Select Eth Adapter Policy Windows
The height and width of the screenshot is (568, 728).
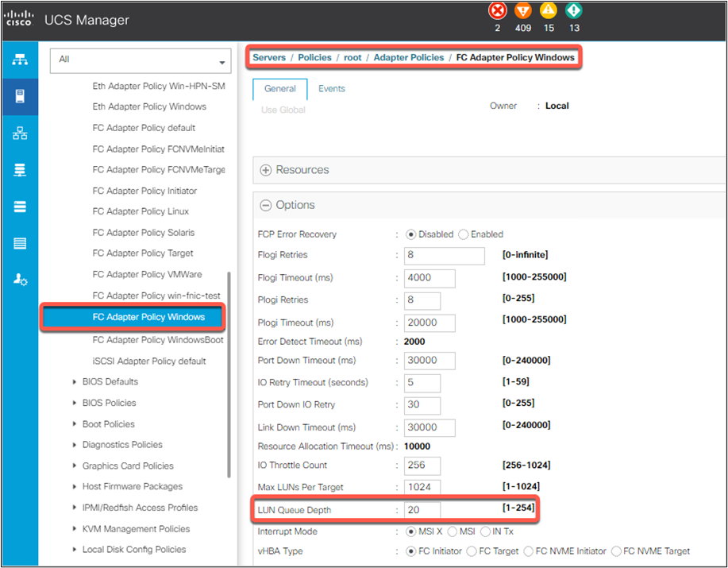tap(149, 106)
